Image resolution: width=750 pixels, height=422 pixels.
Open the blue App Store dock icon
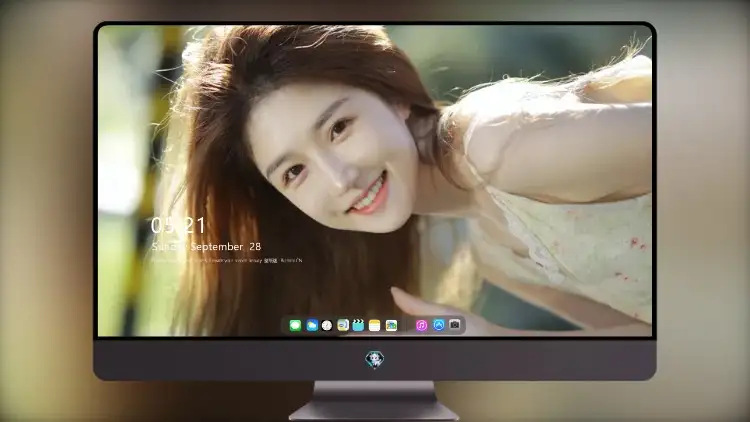pyautogui.click(x=439, y=325)
